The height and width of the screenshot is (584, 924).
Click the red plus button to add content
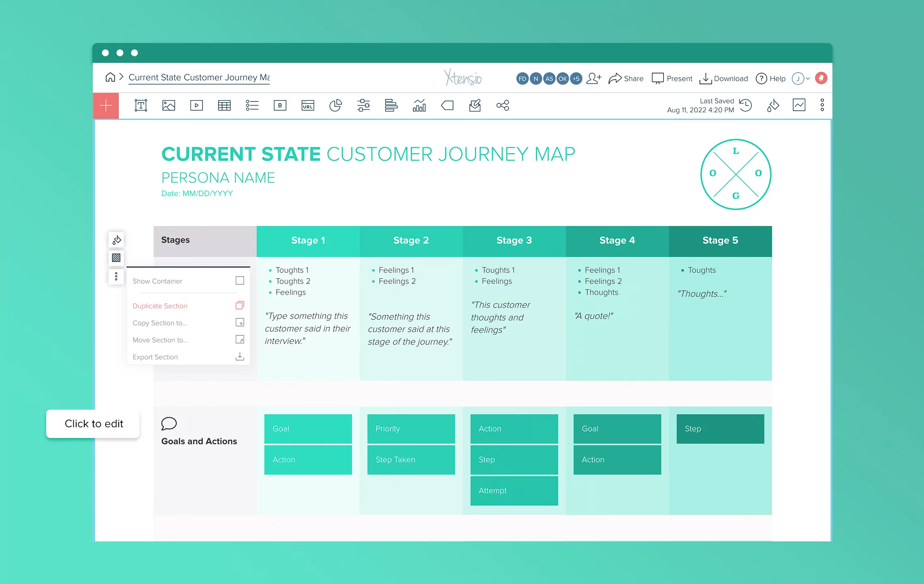click(x=105, y=105)
